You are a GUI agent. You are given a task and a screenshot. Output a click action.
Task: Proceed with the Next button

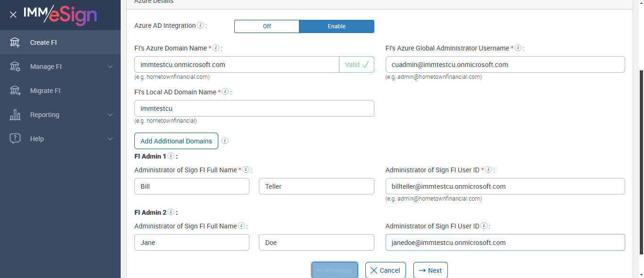pos(430,270)
